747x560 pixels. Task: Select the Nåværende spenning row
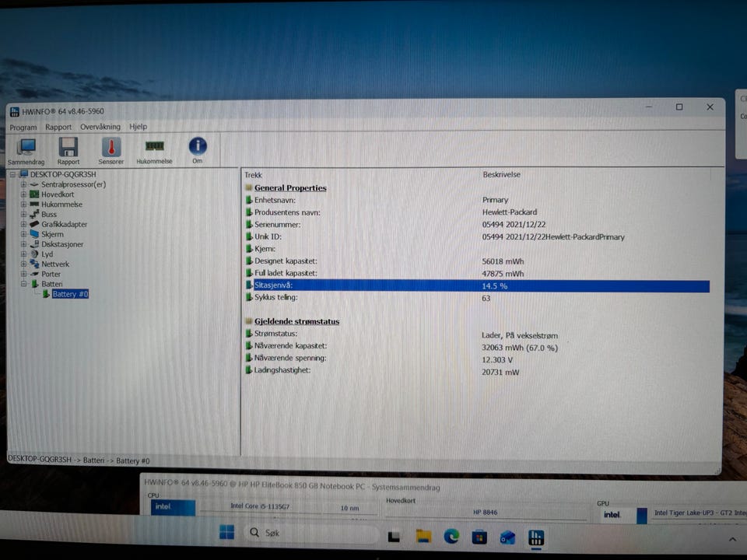pyautogui.click(x=476, y=359)
